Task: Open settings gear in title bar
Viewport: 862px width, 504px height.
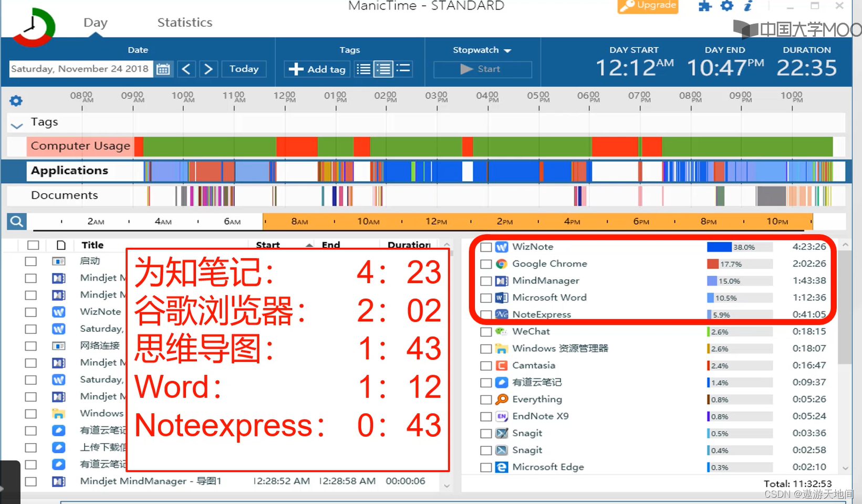Action: pyautogui.click(x=727, y=6)
